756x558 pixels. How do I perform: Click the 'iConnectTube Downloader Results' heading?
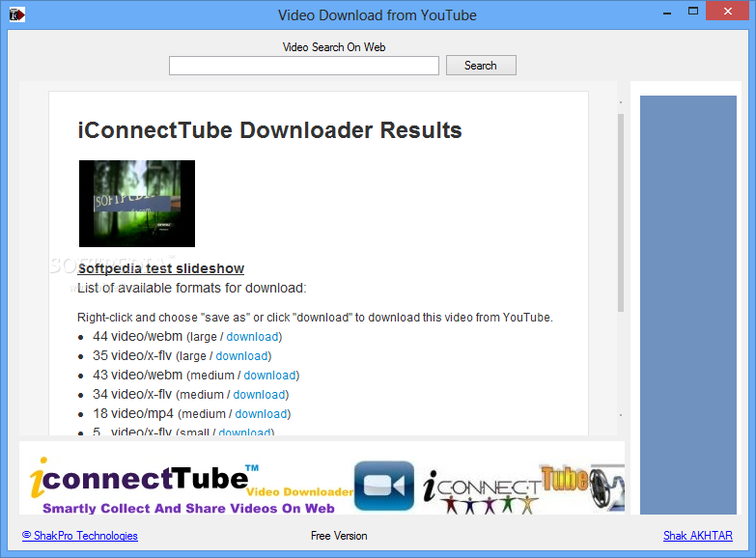point(269,130)
